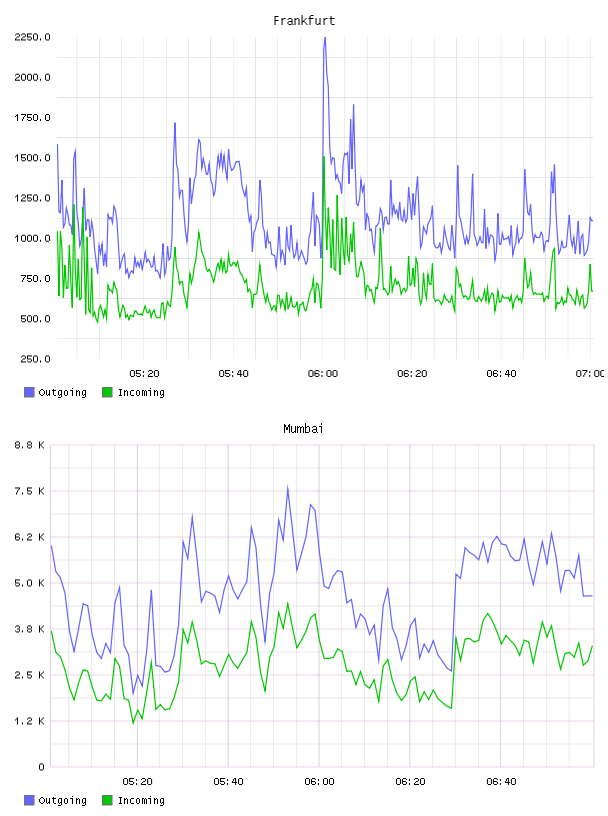Image resolution: width=608 pixels, height=816 pixels.
Task: Click the 2000.0 axis label in Frankfurt chart
Action: [x=32, y=77]
